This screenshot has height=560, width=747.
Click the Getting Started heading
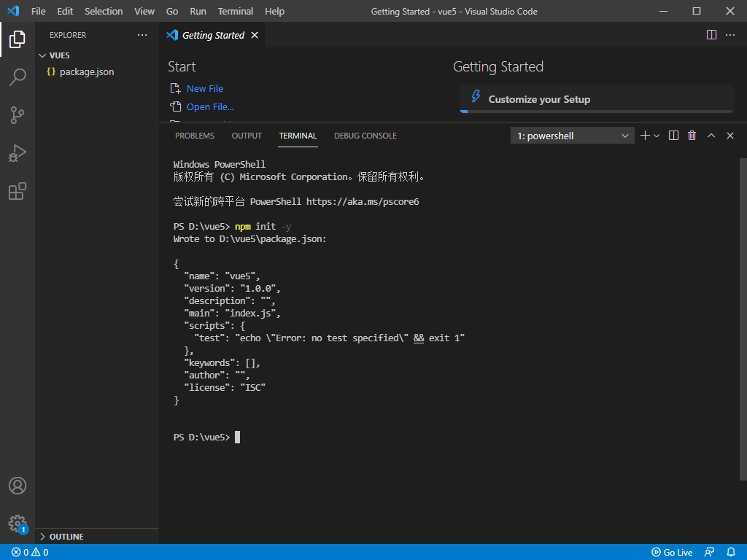498,66
